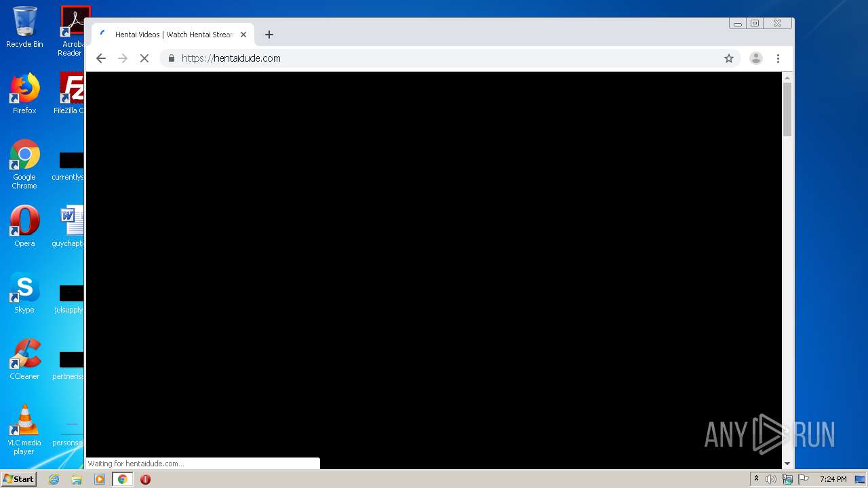This screenshot has height=488, width=868.
Task: Show hidden tray icons arrow
Action: (757, 479)
